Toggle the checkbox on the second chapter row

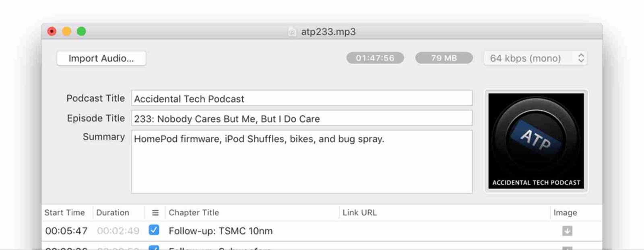pos(153,248)
